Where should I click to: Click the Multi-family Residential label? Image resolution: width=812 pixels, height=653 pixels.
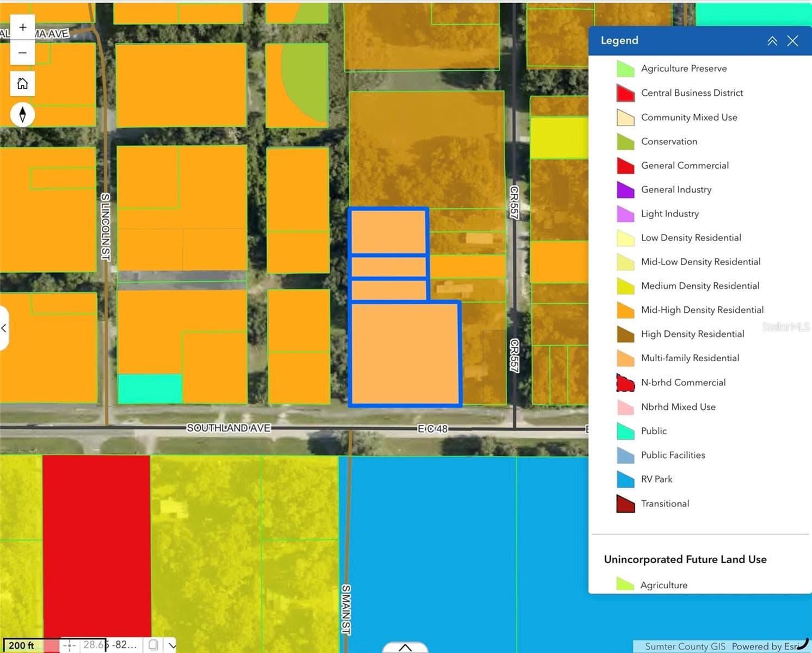(690, 358)
